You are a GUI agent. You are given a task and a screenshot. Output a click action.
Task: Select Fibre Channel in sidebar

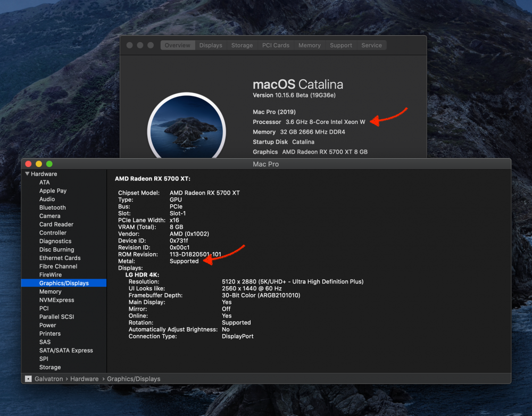click(x=59, y=267)
